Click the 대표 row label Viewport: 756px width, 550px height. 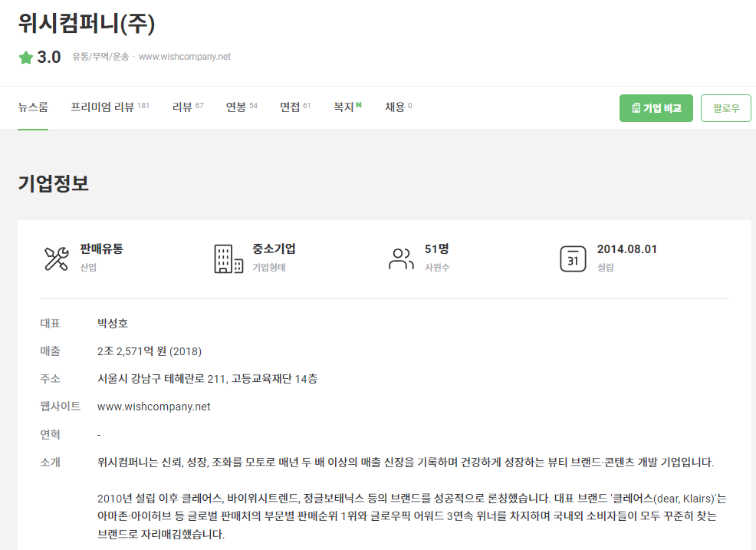[x=50, y=323]
